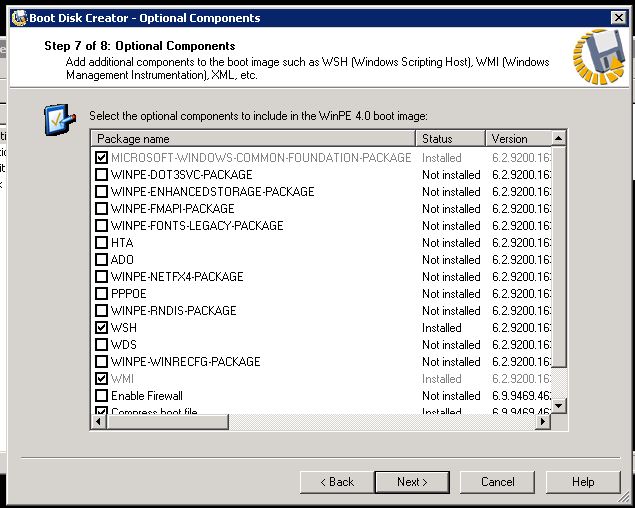Viewport: 635px width, 508px height.
Task: Go to previous step with Back
Action: click(337, 482)
